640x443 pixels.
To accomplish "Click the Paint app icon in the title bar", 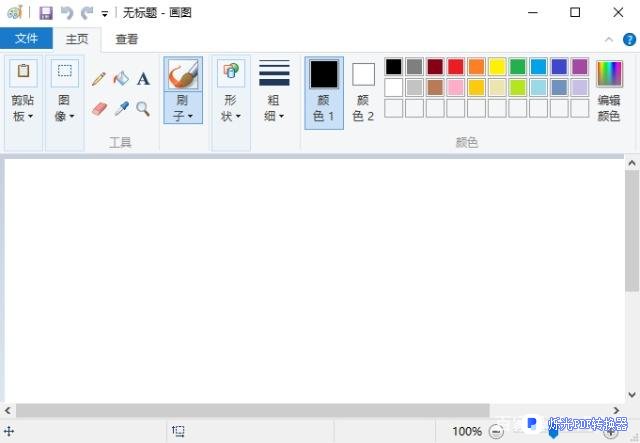I will (15, 13).
